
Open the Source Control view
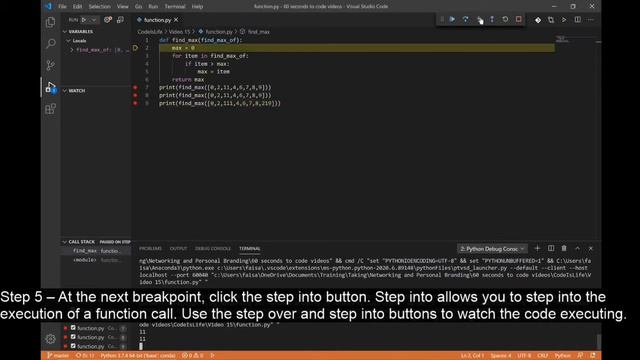tap(51, 65)
